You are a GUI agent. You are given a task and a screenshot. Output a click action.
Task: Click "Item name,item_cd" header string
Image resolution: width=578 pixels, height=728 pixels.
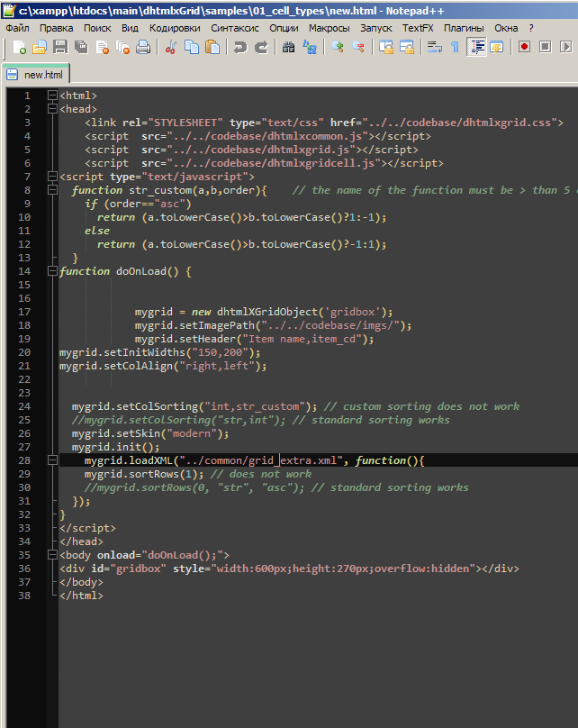302,339
